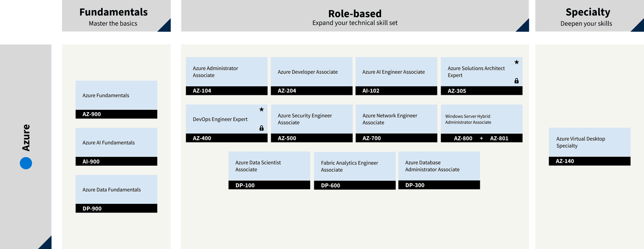
Task: Open the Azure Administrator Associate card
Action: (x=226, y=72)
